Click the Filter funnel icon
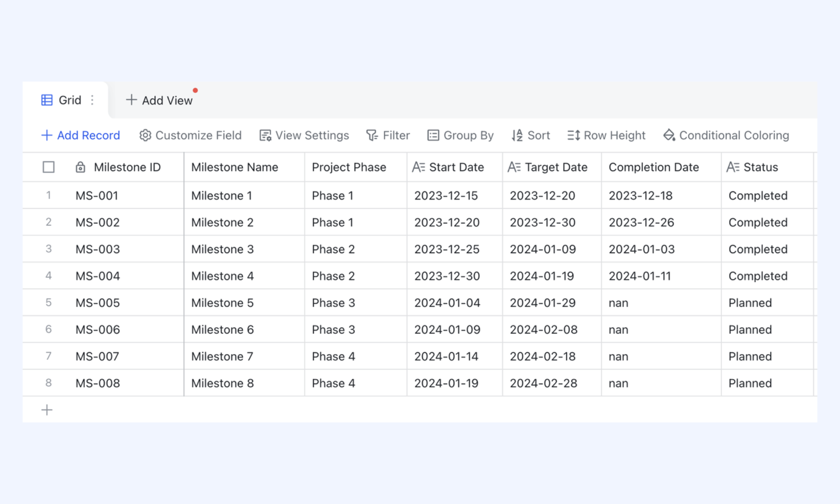Viewport: 840px width, 504px height. (372, 135)
